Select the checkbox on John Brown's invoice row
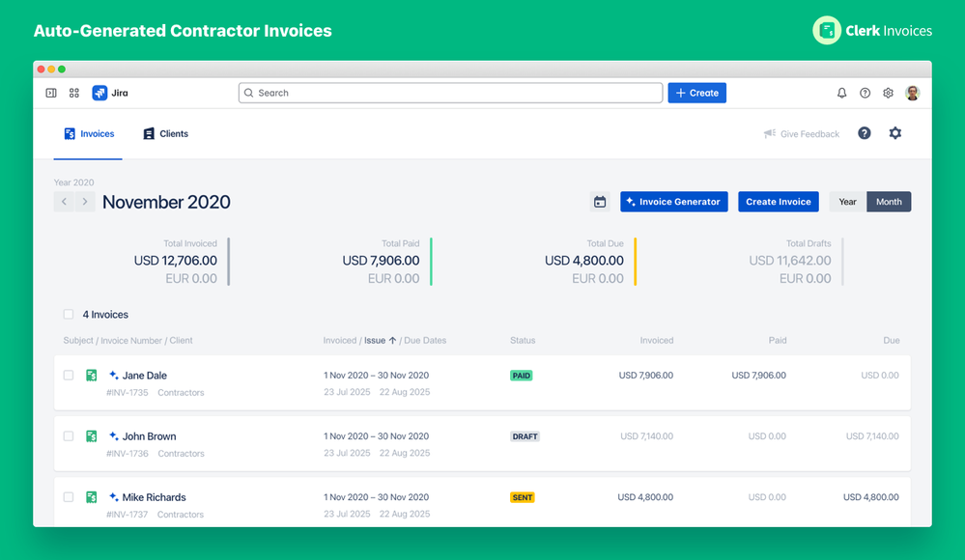Viewport: 965px width, 560px height. 68,436
